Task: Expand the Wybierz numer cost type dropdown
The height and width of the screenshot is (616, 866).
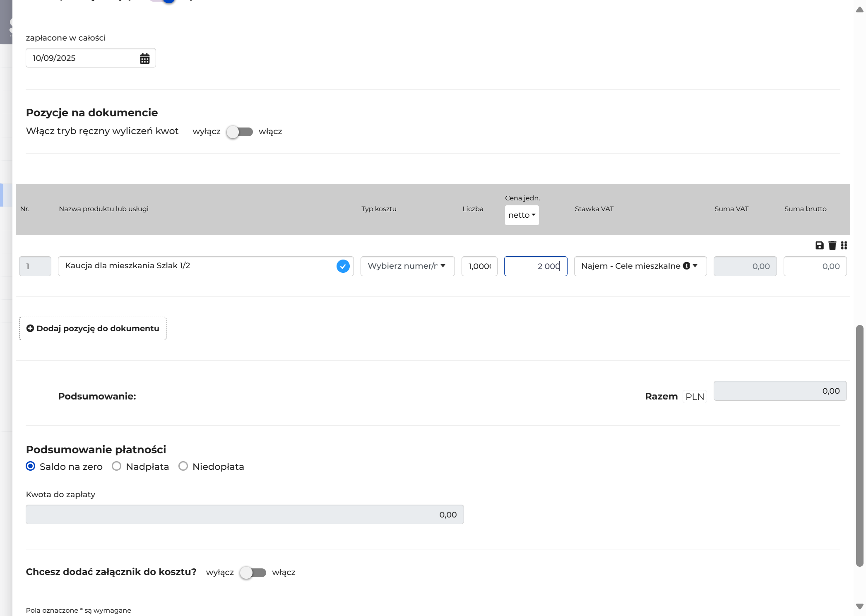Action: [x=407, y=266]
